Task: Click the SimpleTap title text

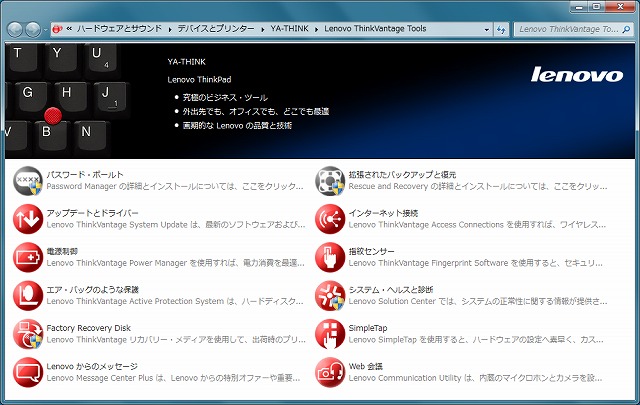Action: tap(368, 328)
